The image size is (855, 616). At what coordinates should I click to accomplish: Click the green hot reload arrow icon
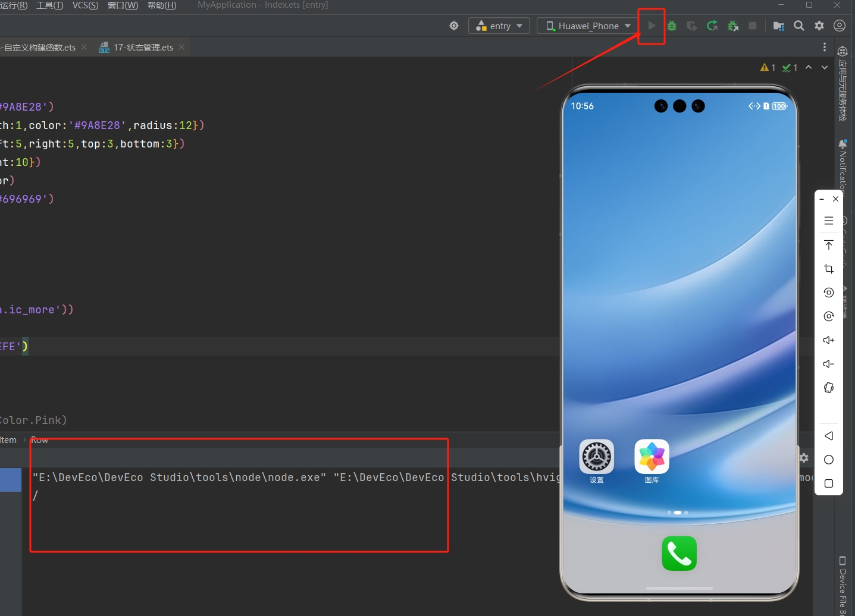point(712,26)
